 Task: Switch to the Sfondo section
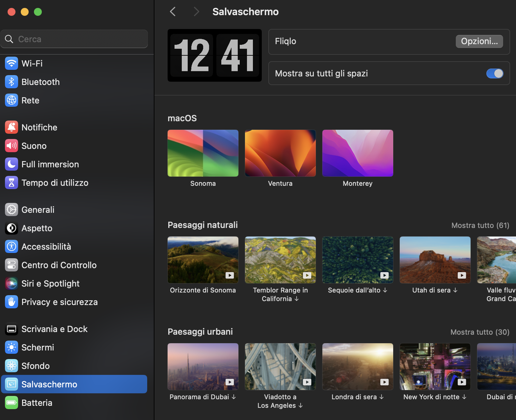pos(35,366)
